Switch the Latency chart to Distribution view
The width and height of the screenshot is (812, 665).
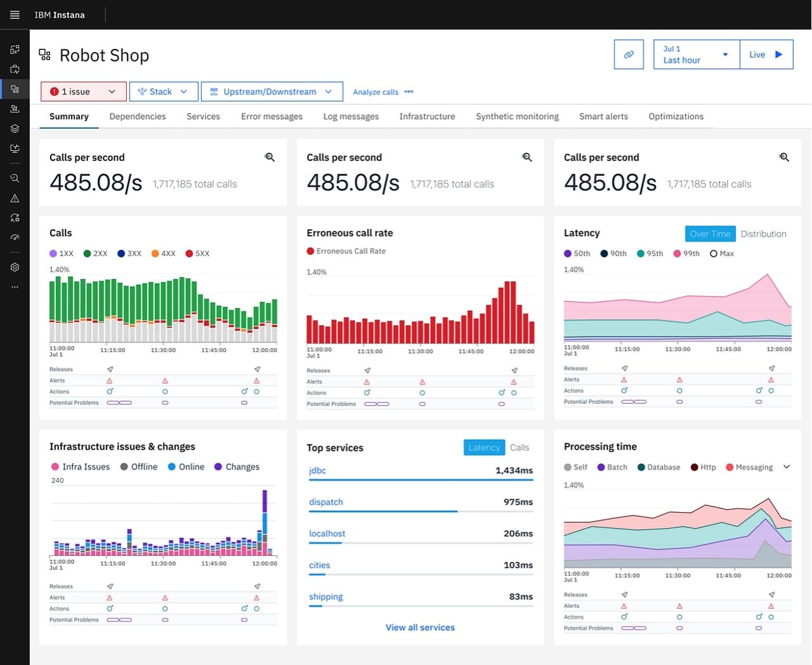click(763, 234)
